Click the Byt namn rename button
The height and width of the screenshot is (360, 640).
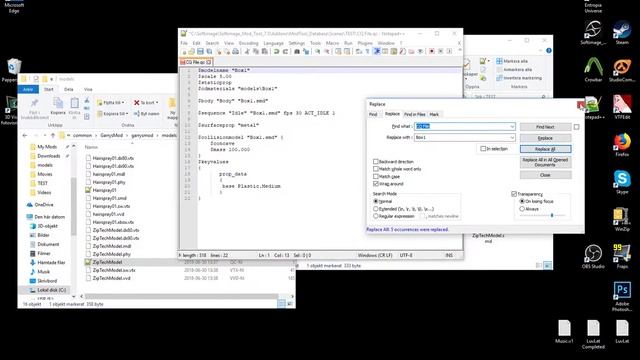(146, 113)
